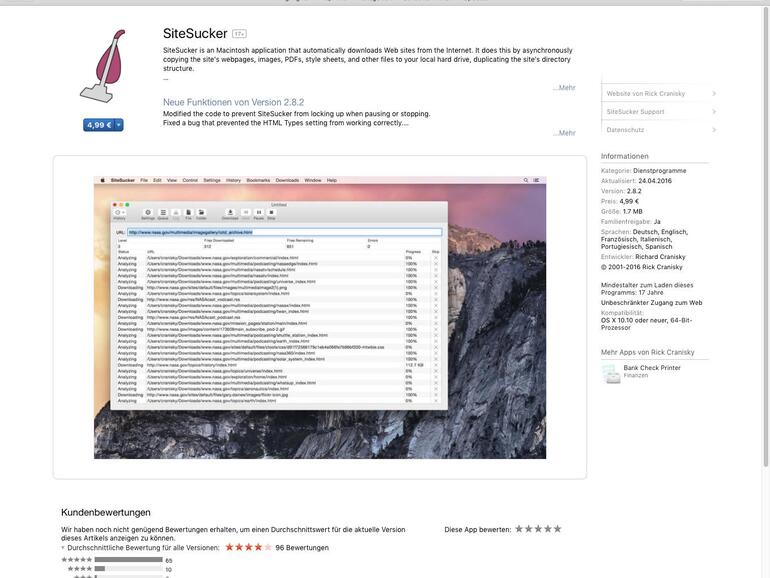This screenshot has width=770, height=578.
Task: Click the © 2001-2016 Rick Cranisky copyright line
Action: pyautogui.click(x=641, y=267)
